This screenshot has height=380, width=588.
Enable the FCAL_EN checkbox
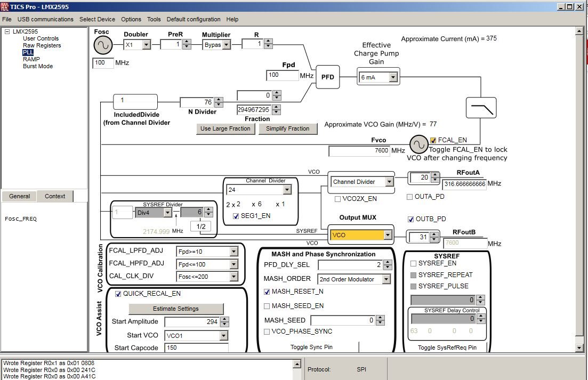433,141
